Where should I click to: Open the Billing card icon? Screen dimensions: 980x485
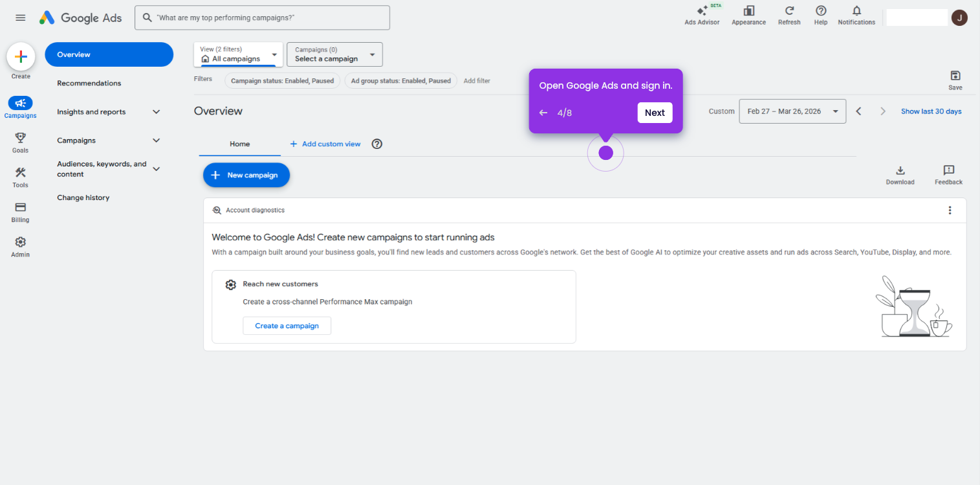coord(20,207)
